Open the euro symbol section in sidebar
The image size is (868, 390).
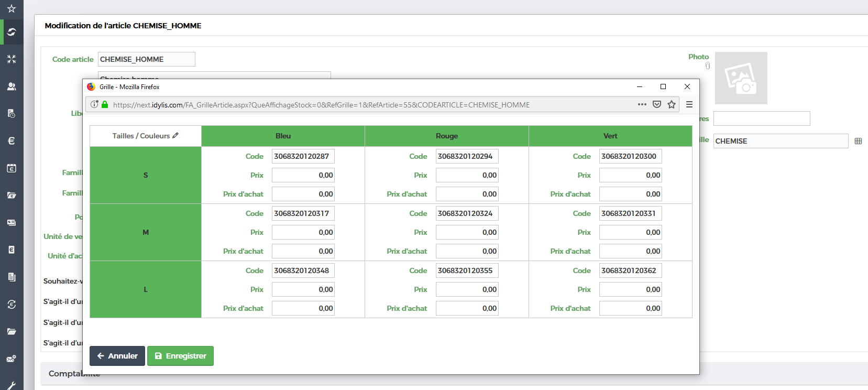[12, 140]
